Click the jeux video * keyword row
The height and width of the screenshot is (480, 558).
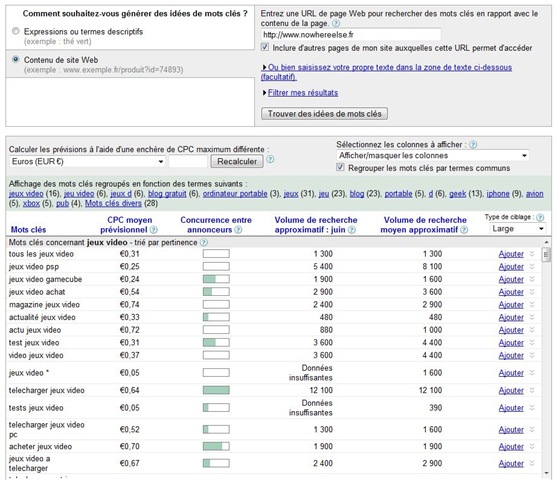point(273,373)
